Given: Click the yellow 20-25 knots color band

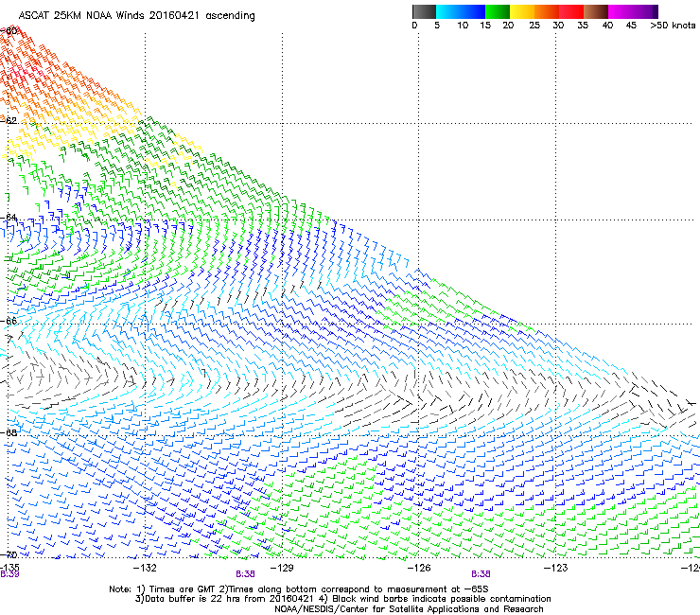Looking at the screenshot, I should pos(522,11).
